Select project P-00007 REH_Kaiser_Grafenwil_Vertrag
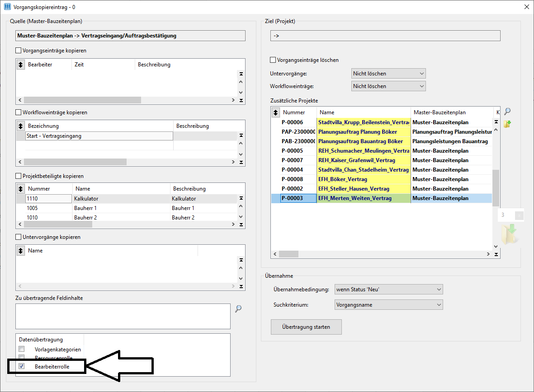The height and width of the screenshot is (392, 534). pos(382,160)
